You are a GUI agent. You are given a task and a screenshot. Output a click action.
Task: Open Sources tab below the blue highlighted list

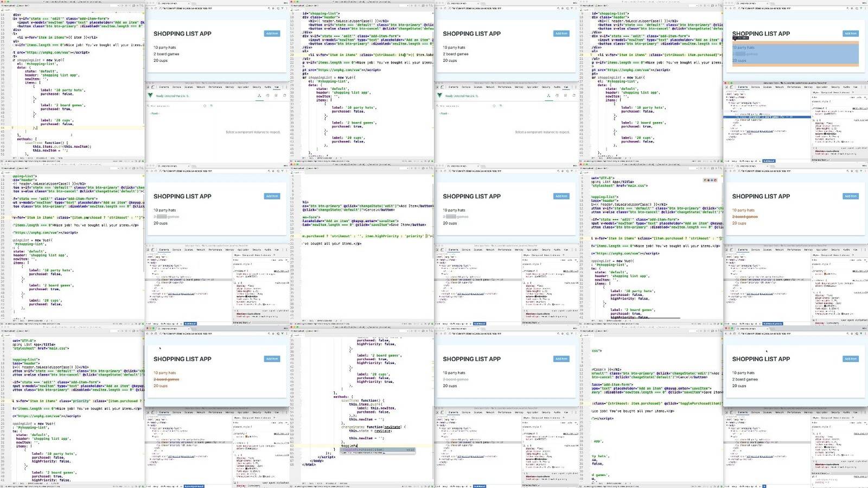767,87
